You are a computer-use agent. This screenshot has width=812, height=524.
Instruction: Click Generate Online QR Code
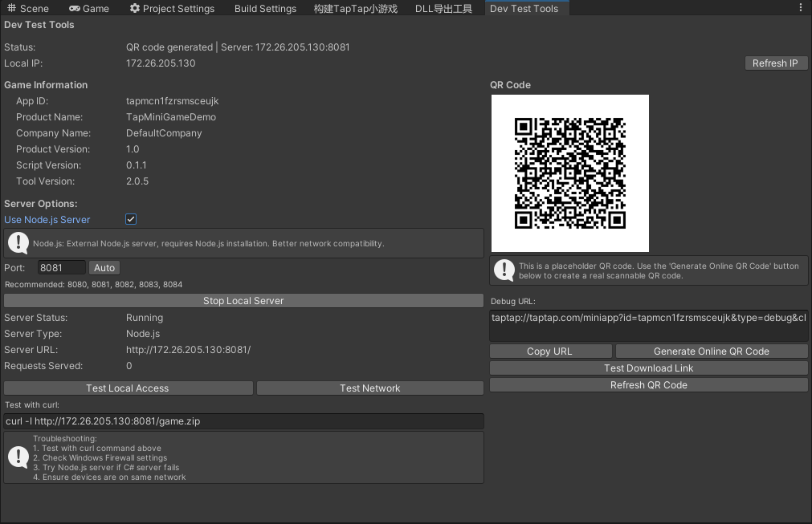(x=712, y=351)
